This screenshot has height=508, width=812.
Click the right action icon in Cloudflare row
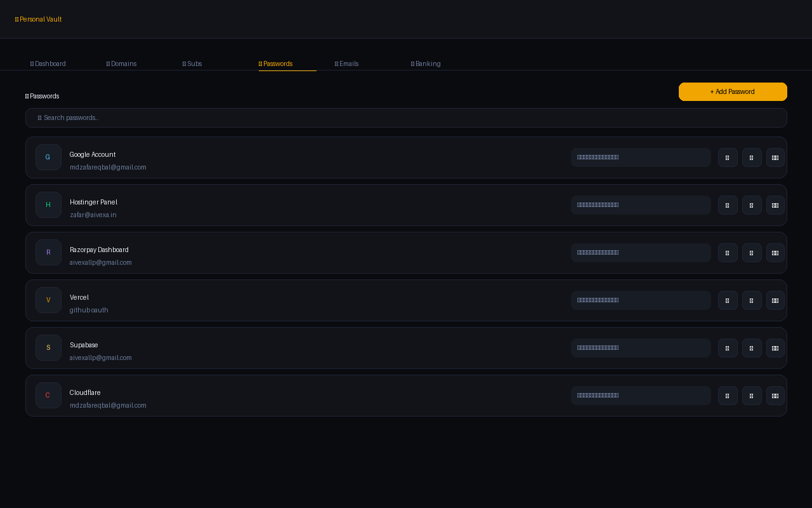pos(775,396)
